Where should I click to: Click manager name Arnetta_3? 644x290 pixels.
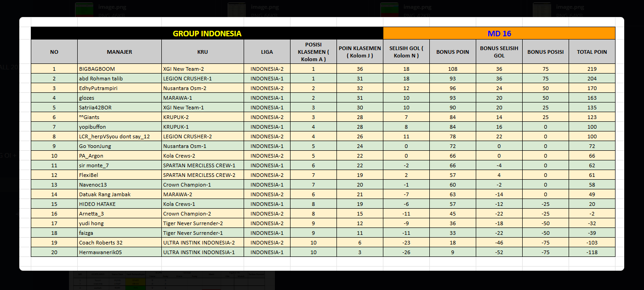pos(91,214)
